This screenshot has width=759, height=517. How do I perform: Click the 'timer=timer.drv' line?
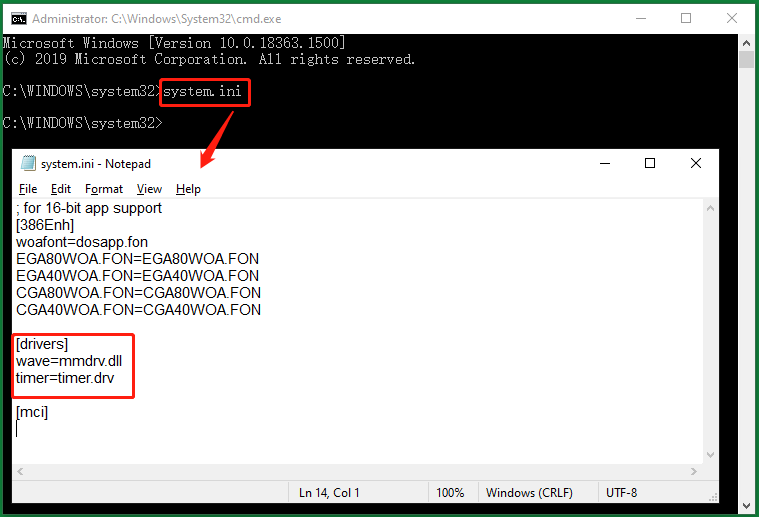coord(65,378)
